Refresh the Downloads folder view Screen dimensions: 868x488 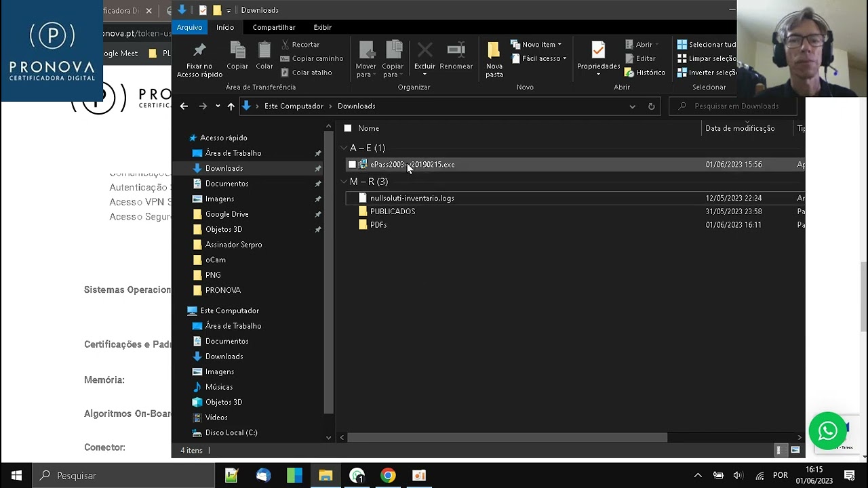pos(651,106)
